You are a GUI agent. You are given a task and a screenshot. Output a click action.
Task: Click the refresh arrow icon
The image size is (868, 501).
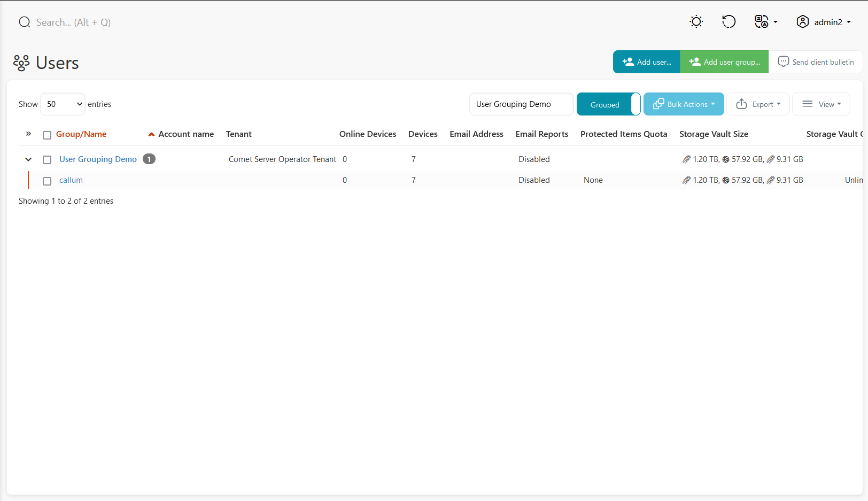click(728, 22)
